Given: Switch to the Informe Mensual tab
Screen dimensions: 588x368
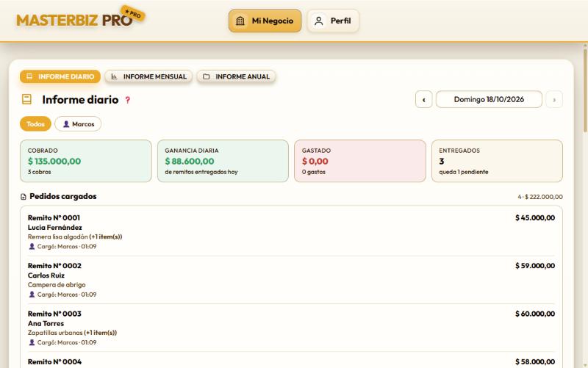Looking at the screenshot, I should [x=148, y=76].
